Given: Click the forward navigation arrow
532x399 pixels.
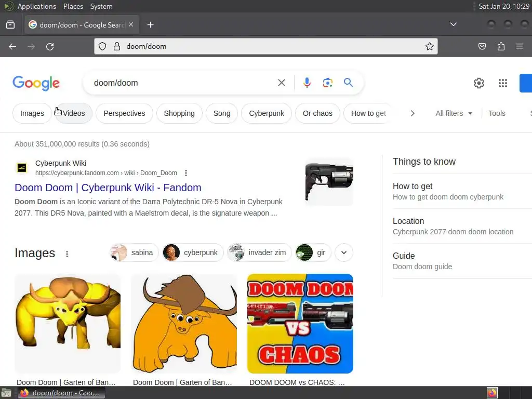Looking at the screenshot, I should [31, 46].
